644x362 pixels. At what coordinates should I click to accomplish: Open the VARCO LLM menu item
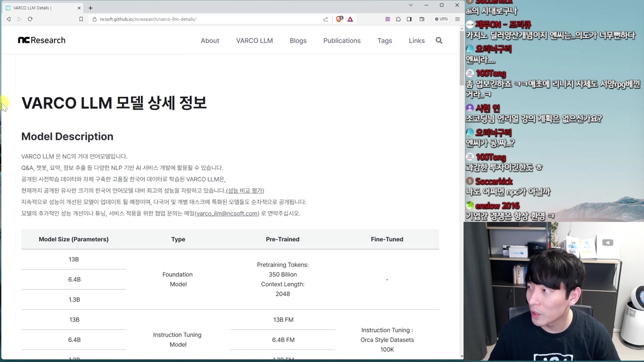pos(254,41)
